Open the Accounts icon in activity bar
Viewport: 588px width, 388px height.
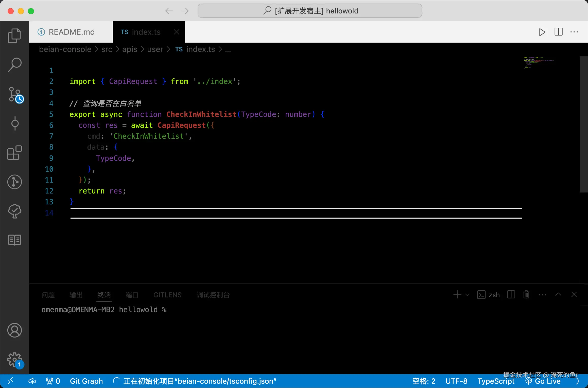click(x=14, y=330)
